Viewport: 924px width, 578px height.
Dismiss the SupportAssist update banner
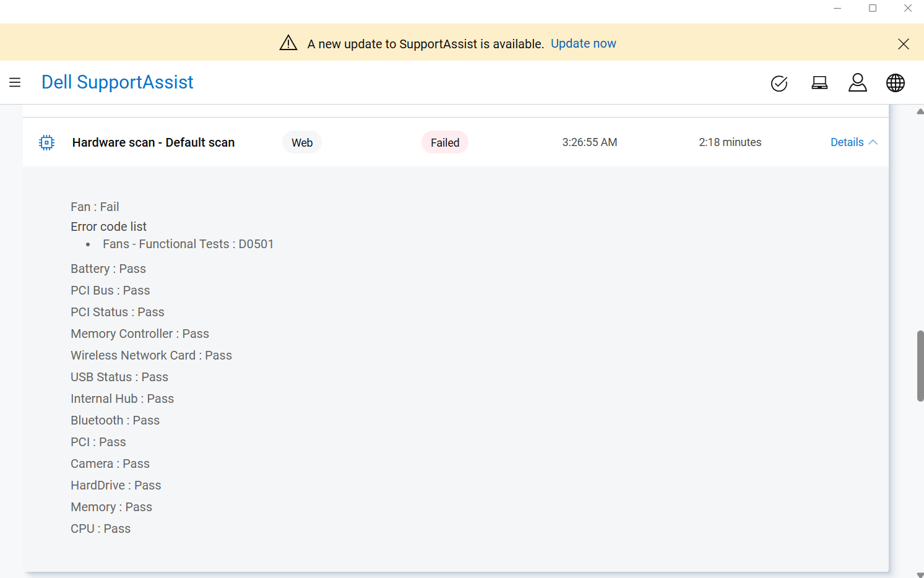[x=903, y=44]
